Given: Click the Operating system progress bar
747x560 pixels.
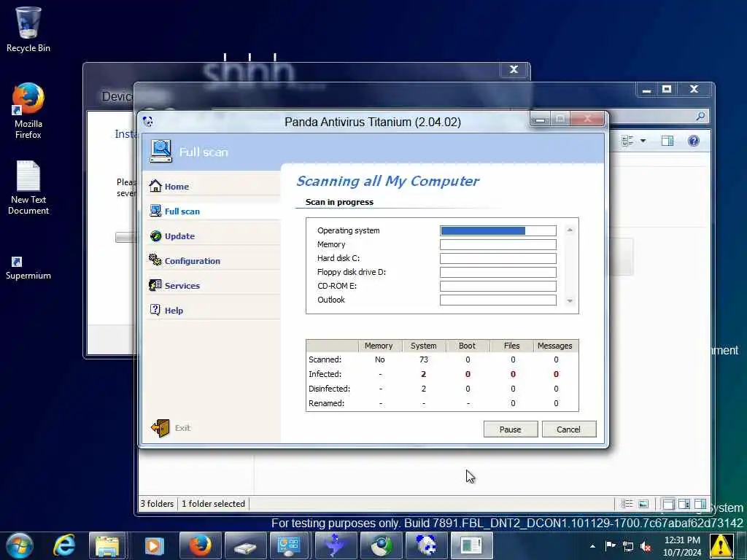Looking at the screenshot, I should pyautogui.click(x=498, y=230).
